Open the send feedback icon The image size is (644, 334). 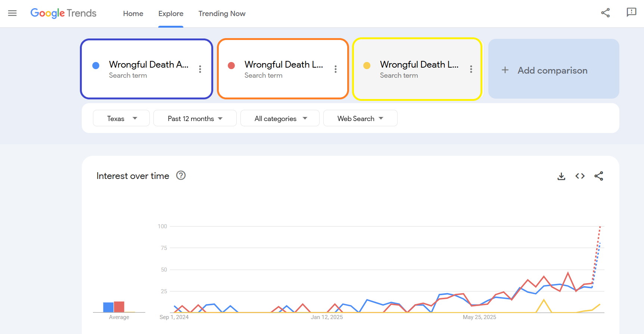(x=631, y=12)
